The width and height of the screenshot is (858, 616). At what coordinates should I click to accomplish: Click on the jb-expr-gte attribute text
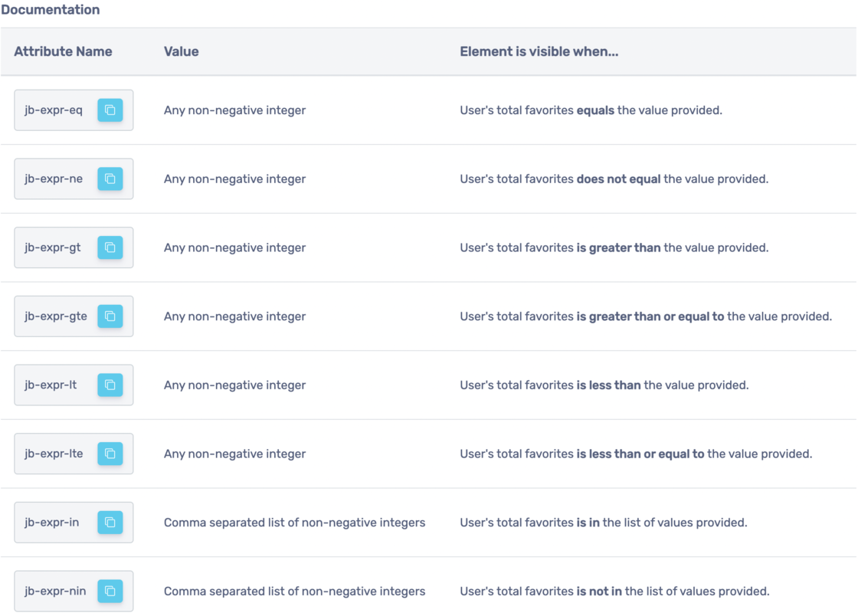56,316
